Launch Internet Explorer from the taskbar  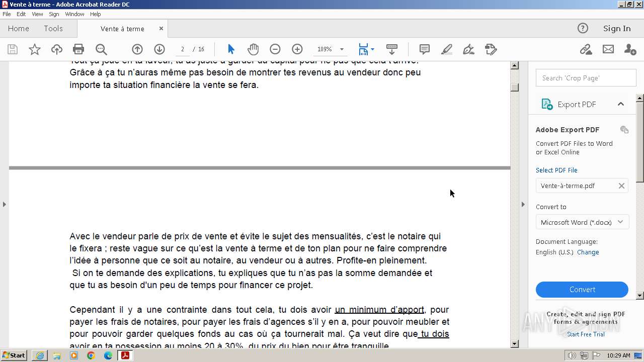[40, 355]
